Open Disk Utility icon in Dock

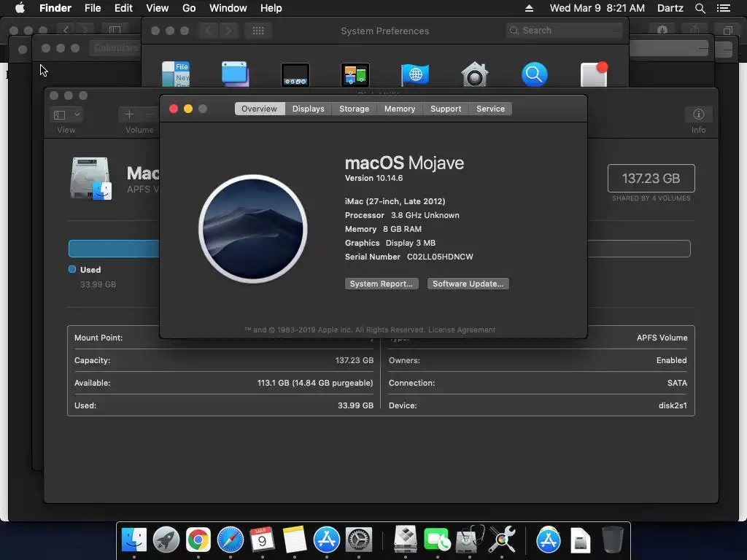coord(469,540)
